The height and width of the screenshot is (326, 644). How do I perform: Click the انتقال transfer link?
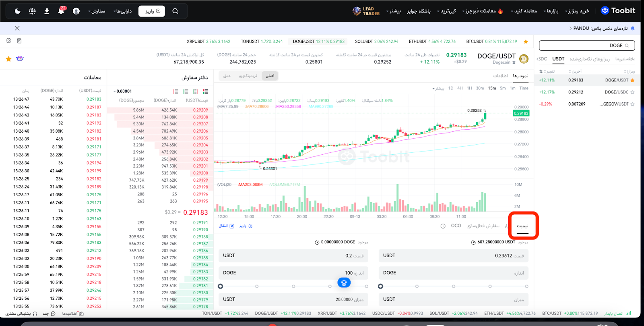point(226,226)
